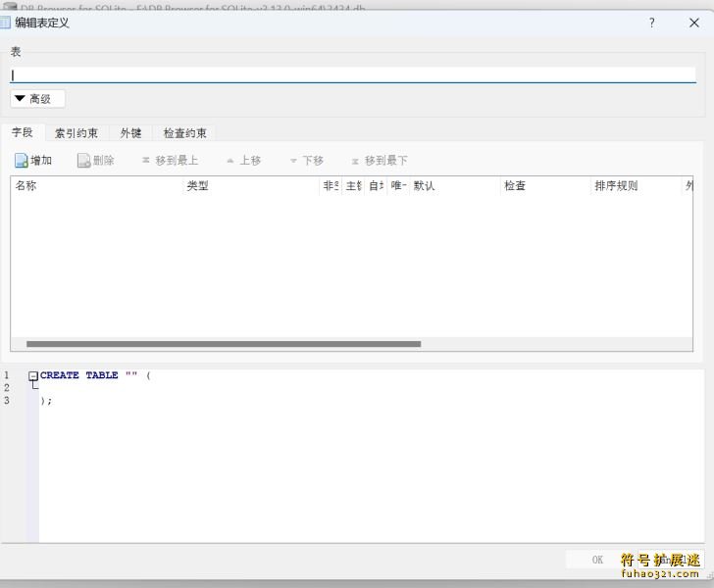The image size is (714, 588).
Task: Click the Check (检查) column header
Action: [x=545, y=185]
